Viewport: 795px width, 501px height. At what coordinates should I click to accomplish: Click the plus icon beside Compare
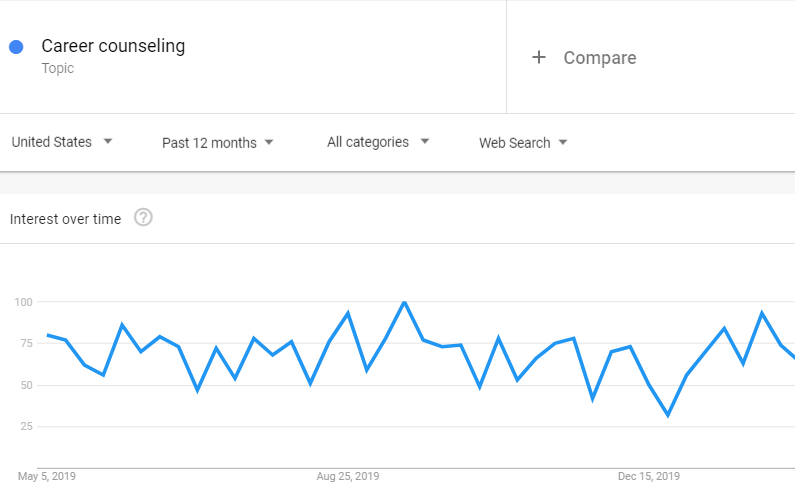pos(539,57)
